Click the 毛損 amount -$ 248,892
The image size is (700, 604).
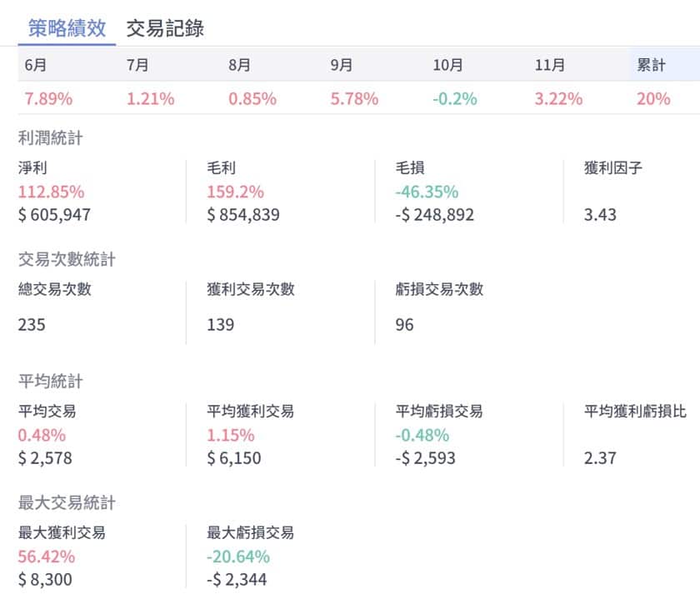[435, 214]
